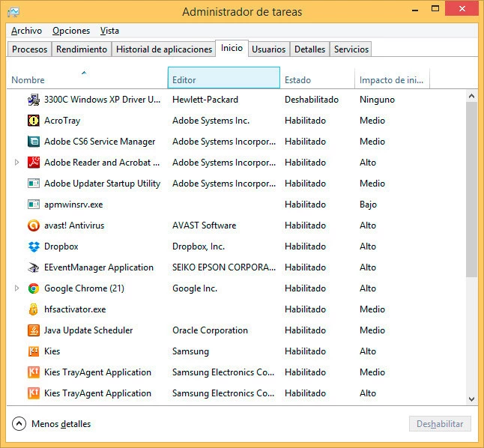Select the EEventManager Application icon
This screenshot has height=448, width=484.
click(34, 267)
